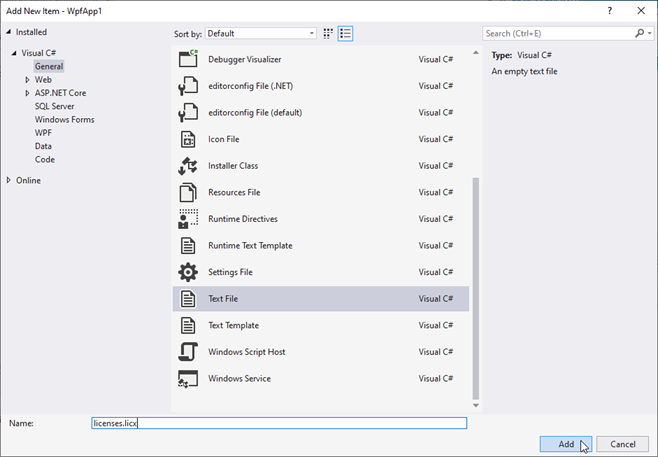The image size is (658, 457).
Task: Select the Settings File gear icon
Action: click(188, 272)
